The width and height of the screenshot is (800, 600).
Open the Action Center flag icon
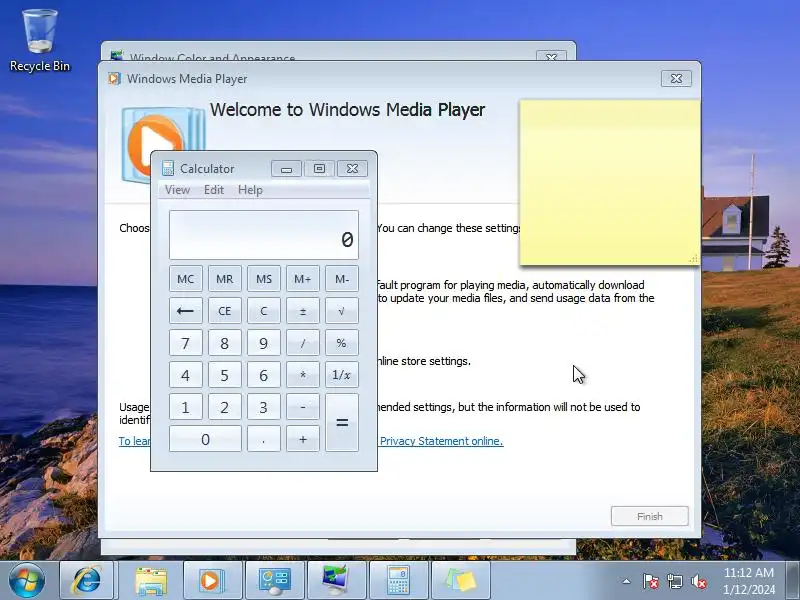point(650,581)
